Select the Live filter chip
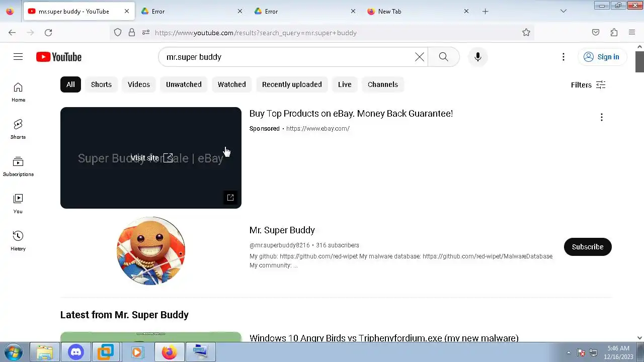 click(345, 84)
